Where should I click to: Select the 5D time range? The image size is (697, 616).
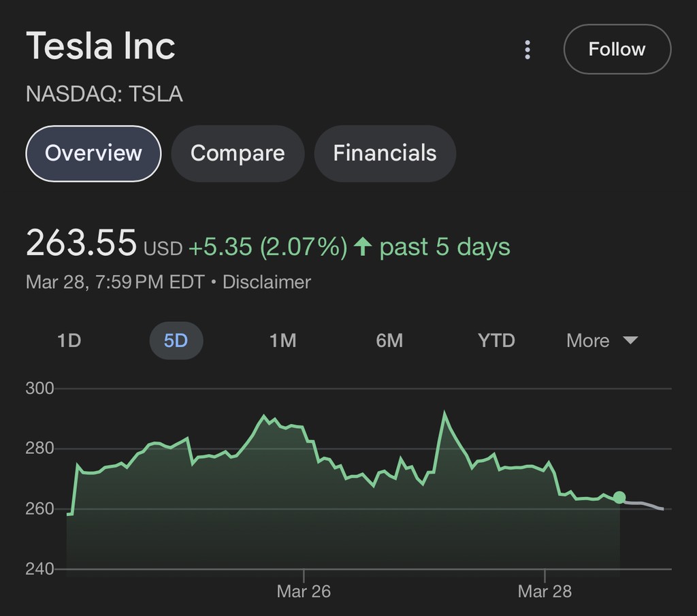176,340
